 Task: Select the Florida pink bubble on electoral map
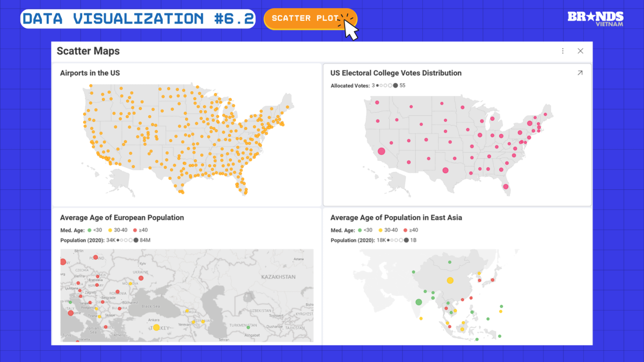pos(506,187)
